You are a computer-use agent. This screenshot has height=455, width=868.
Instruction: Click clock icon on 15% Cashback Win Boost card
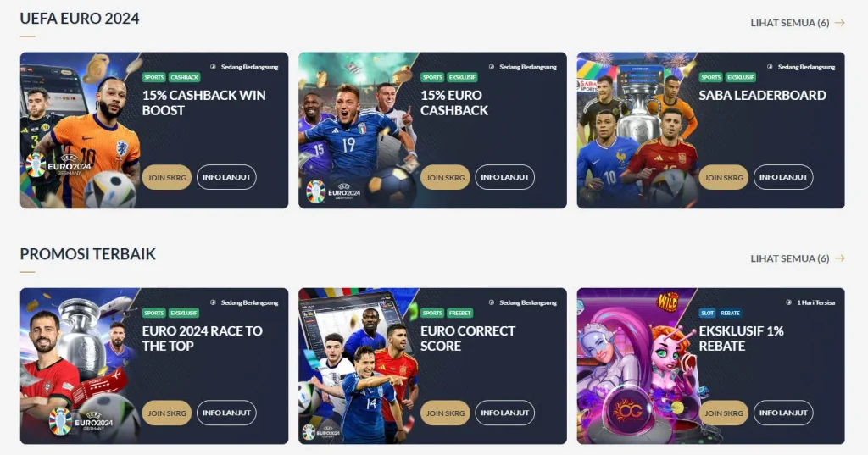[x=213, y=67]
